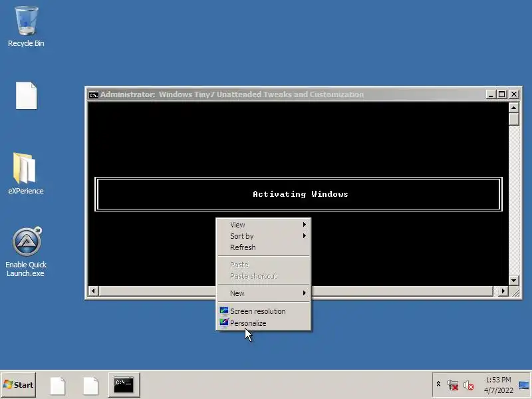Open the Recycle Bin desktop icon
Viewport: 532px width, 399px height.
26,27
